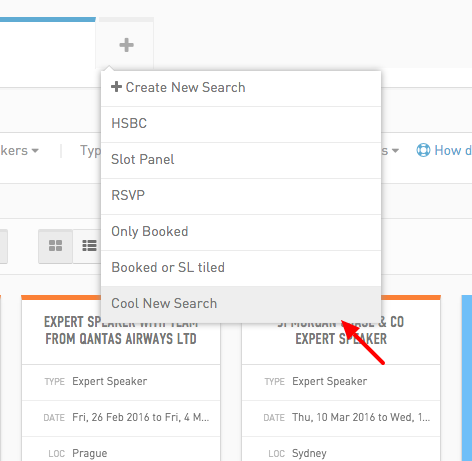Open the Qantas Airways expert speaker card
The width and height of the screenshot is (472, 461).
pyautogui.click(x=121, y=330)
